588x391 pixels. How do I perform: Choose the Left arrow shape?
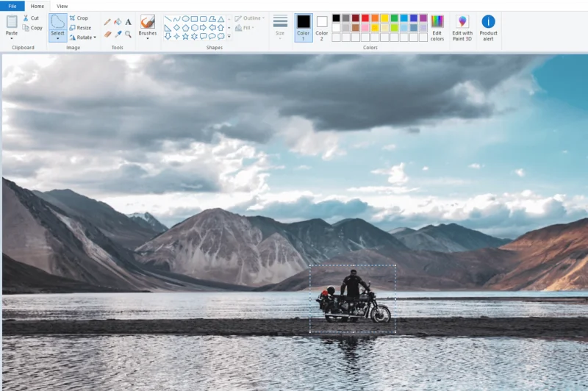212,28
